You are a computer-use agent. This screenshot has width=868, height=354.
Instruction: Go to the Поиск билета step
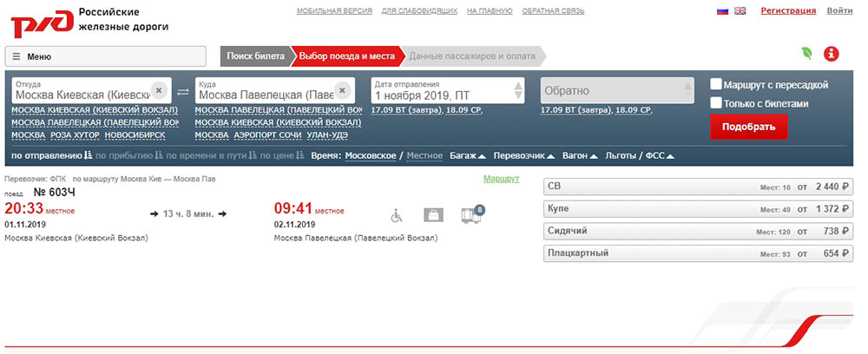coord(255,56)
